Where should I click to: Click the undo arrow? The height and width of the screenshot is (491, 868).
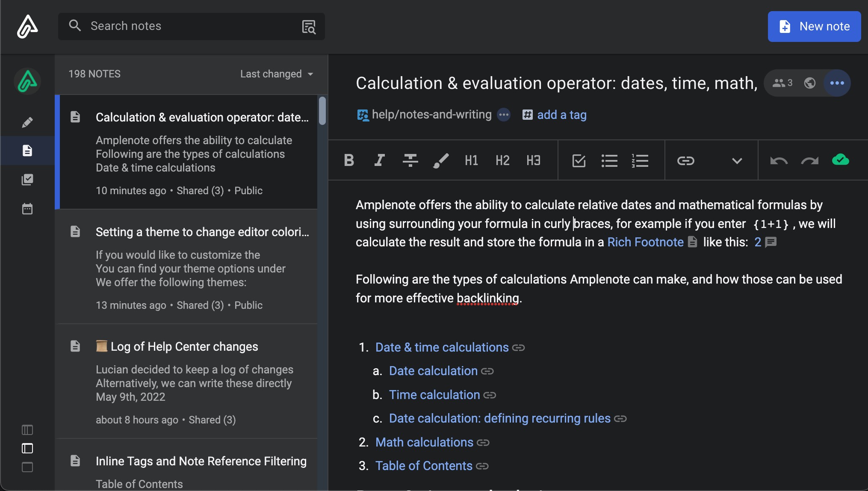[x=779, y=160]
